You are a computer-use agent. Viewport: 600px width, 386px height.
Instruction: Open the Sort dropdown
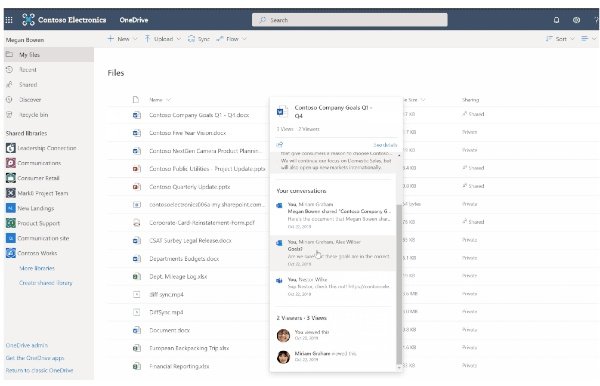[560, 39]
